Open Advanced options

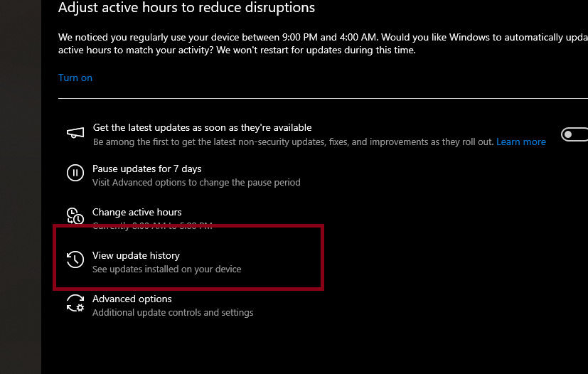tap(132, 299)
